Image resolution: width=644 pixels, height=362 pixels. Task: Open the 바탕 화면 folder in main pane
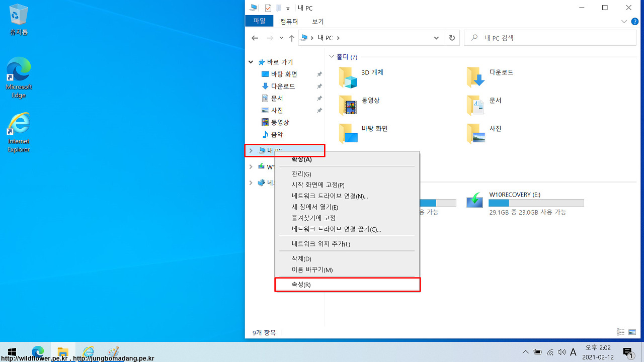(x=363, y=133)
